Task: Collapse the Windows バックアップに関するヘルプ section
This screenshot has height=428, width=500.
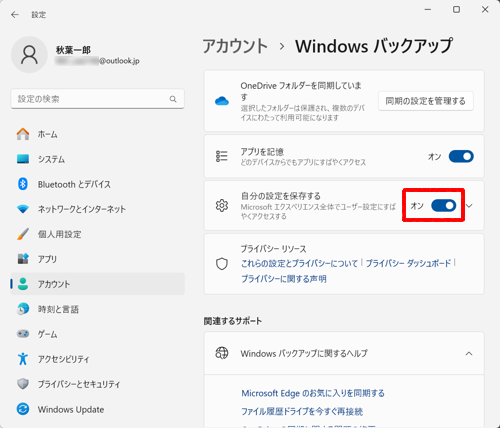Action: [469, 353]
